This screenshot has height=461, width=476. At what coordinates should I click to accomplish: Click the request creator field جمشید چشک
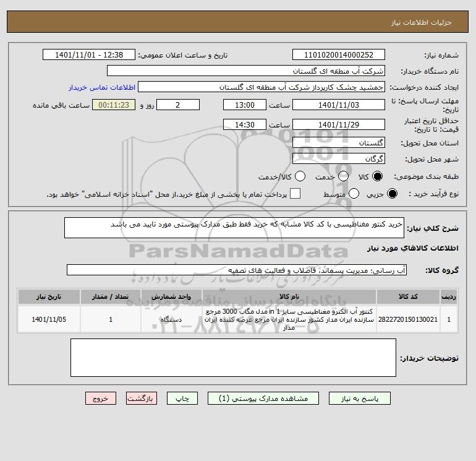click(261, 87)
